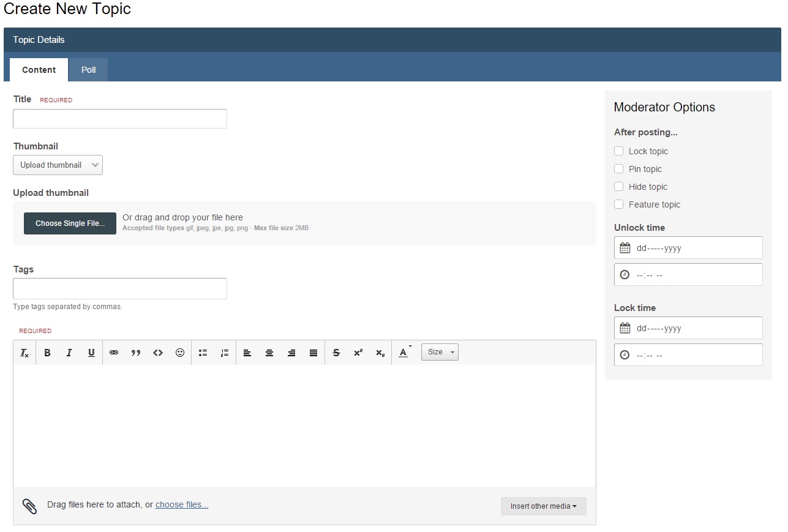Image resolution: width=788 pixels, height=532 pixels.
Task: Insert a bulleted list
Action: pyautogui.click(x=203, y=353)
